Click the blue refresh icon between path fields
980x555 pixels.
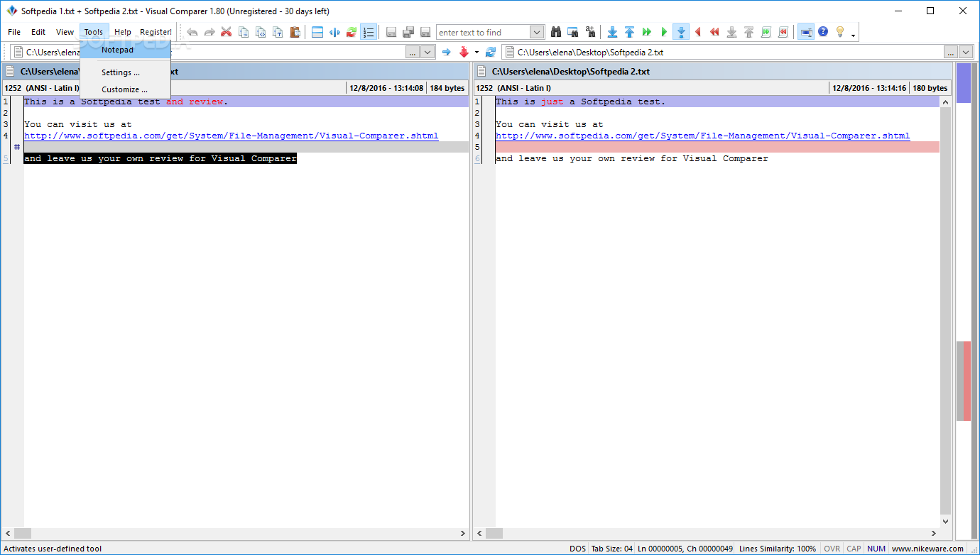(x=490, y=52)
